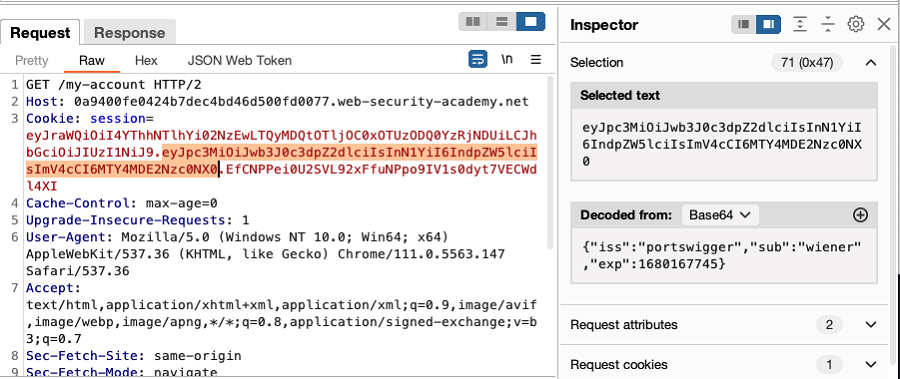Open Inspector settings gear

tap(856, 24)
